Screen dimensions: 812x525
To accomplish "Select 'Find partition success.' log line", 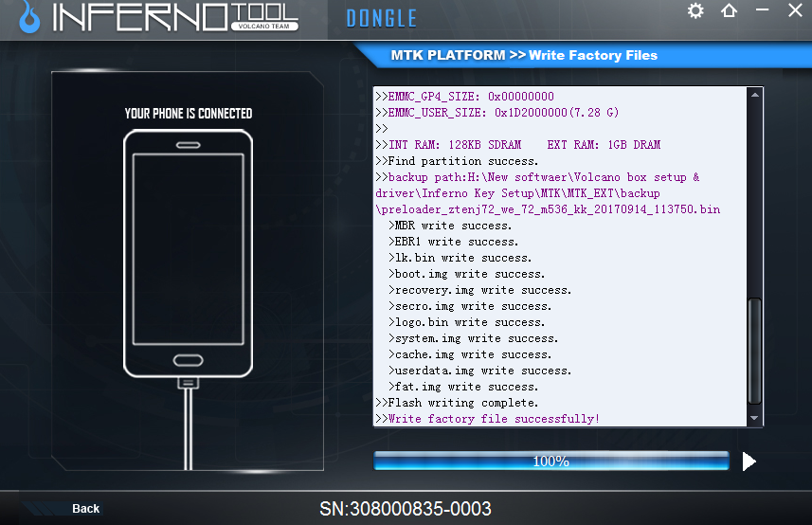I will (457, 161).
